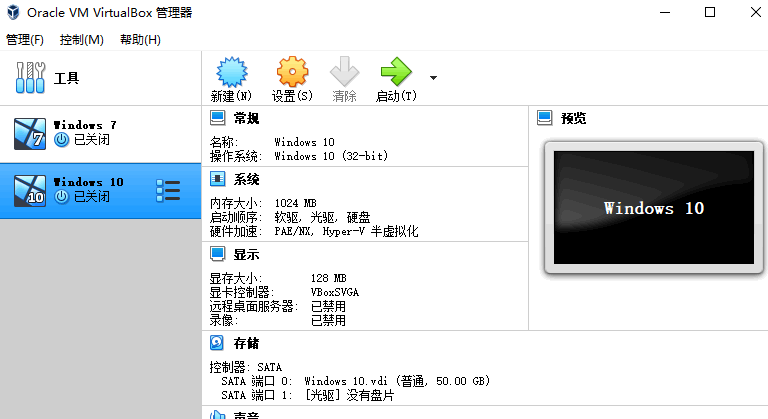
Task: Open the System (系统) section header
Action: click(246, 179)
